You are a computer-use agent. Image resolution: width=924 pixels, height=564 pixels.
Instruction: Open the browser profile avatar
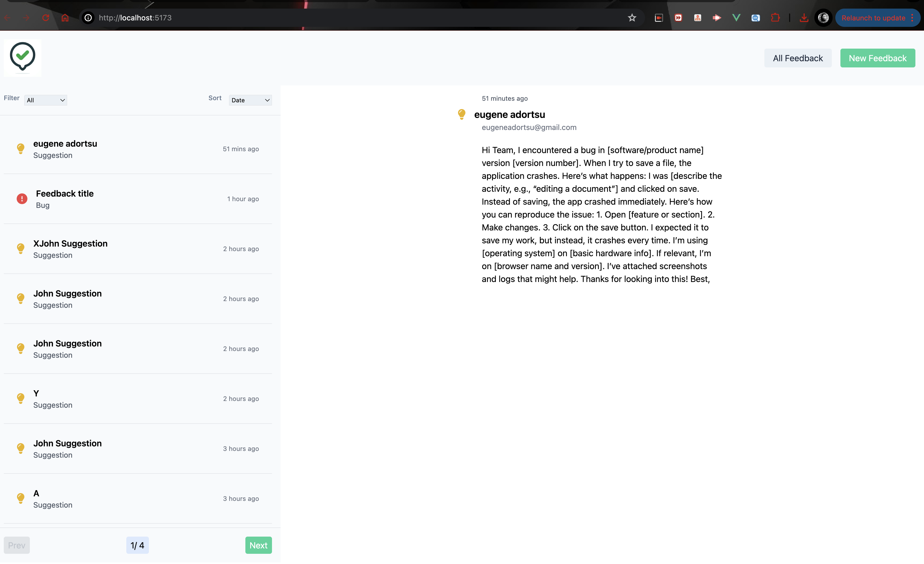(x=823, y=18)
